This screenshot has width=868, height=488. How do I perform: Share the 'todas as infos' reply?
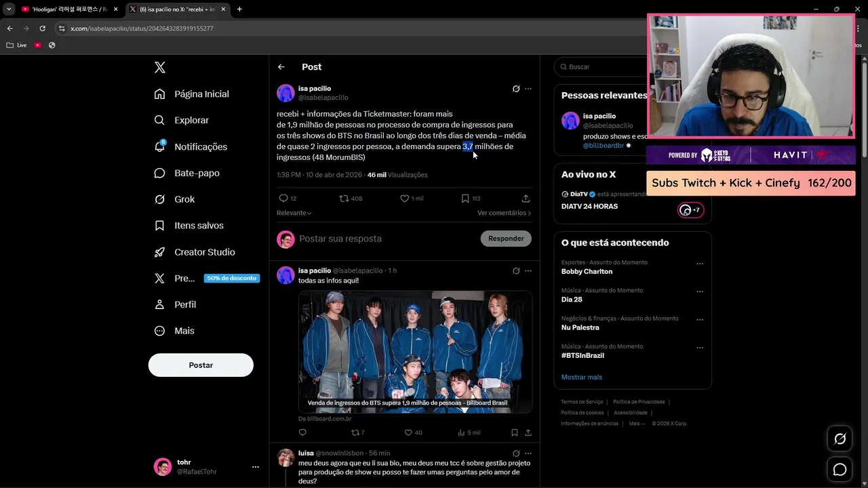[x=528, y=432]
